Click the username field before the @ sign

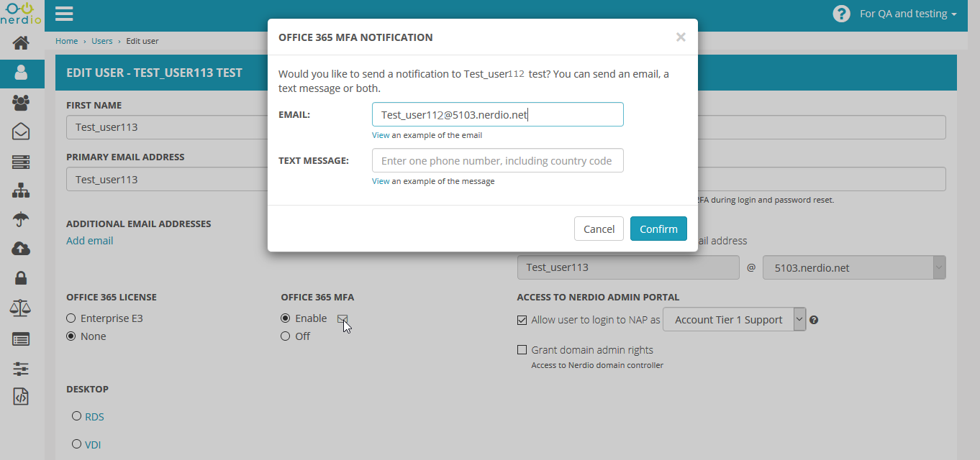tap(628, 267)
